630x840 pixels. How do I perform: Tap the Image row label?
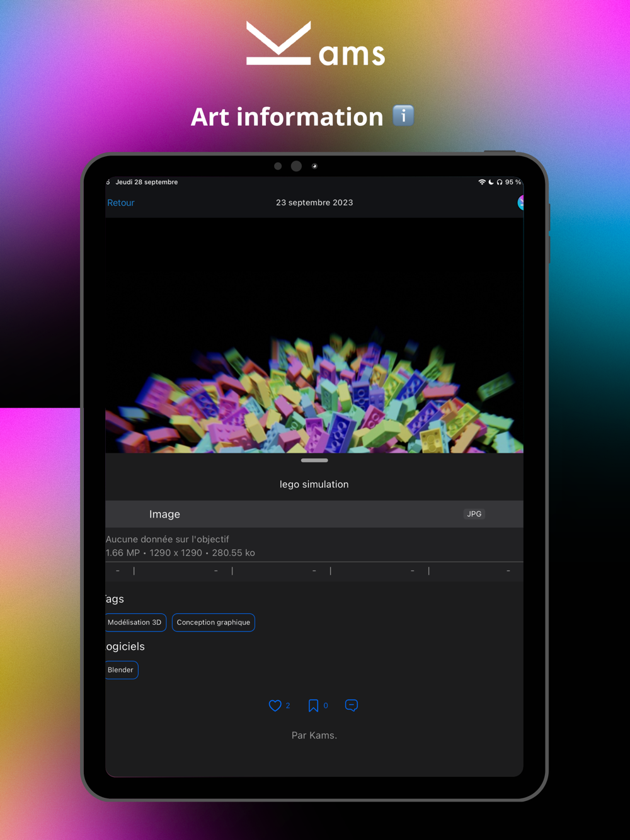click(x=164, y=514)
